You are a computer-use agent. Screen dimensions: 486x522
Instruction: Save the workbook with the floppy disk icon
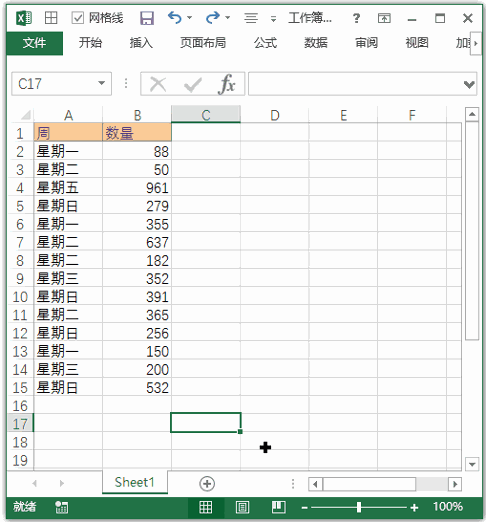146,18
